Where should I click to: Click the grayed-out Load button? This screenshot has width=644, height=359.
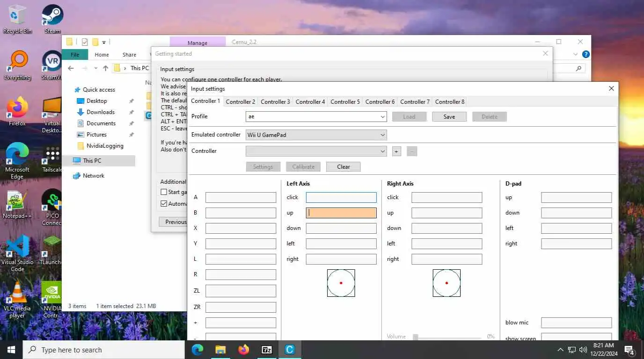[409, 116]
